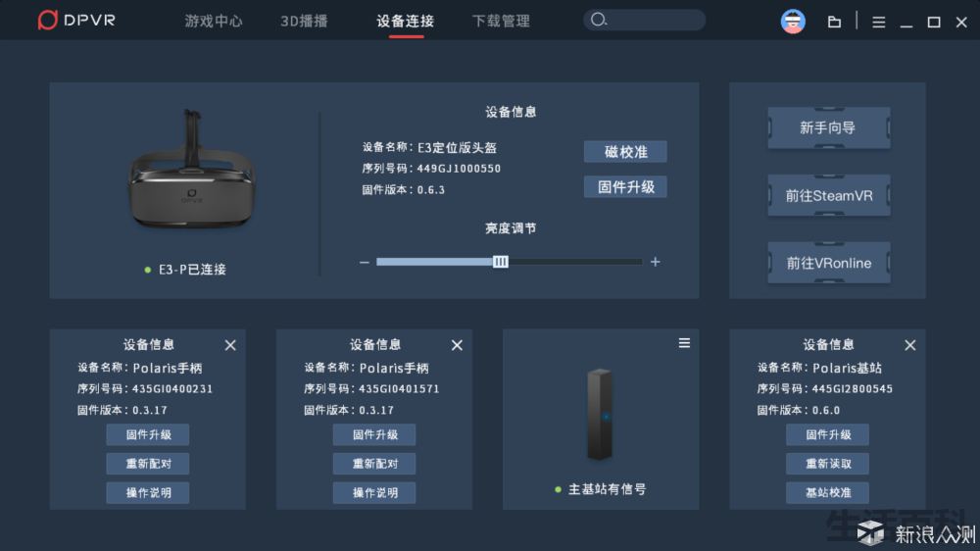The height and width of the screenshot is (551, 980).
Task: Close controller 435GI0401571 info card
Action: coord(457,345)
